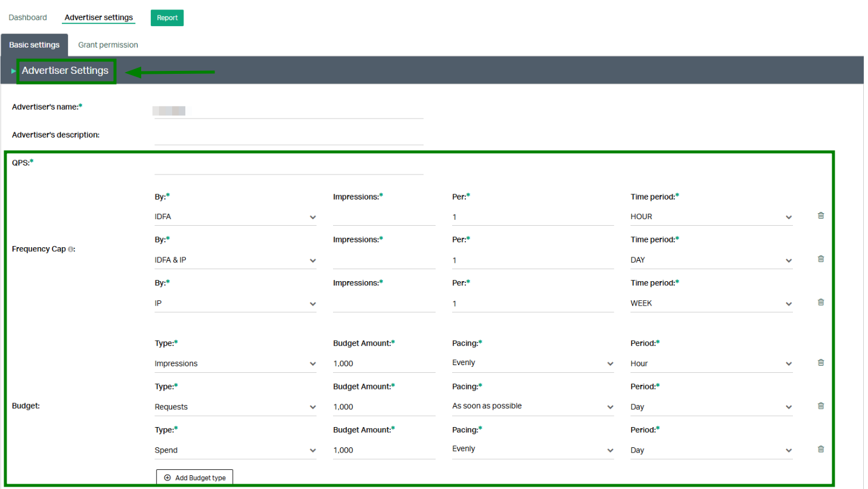Screen dimensions: 868x489
Task: Click the Frequency Cap info icon
Action: [71, 250]
